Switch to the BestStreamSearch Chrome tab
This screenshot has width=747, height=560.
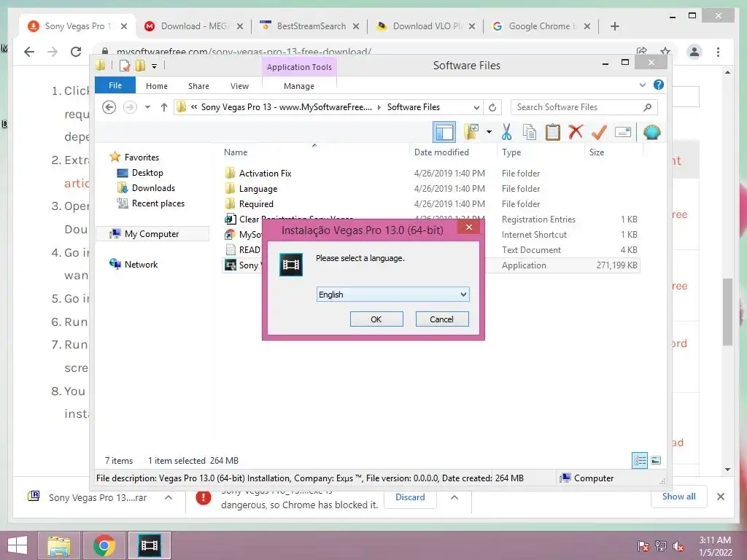[311, 26]
